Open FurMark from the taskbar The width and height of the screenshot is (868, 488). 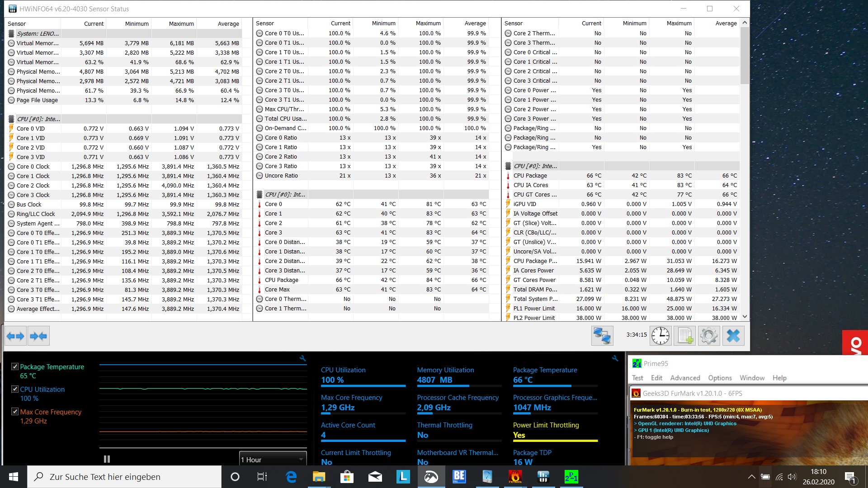pos(515,477)
